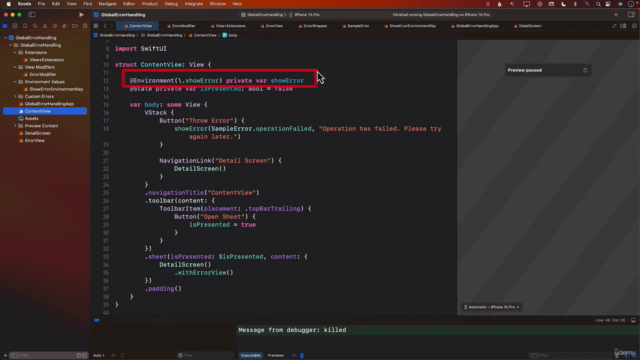This screenshot has width=640, height=360.
Task: Add an editor on the right
Action: pos(634,26)
